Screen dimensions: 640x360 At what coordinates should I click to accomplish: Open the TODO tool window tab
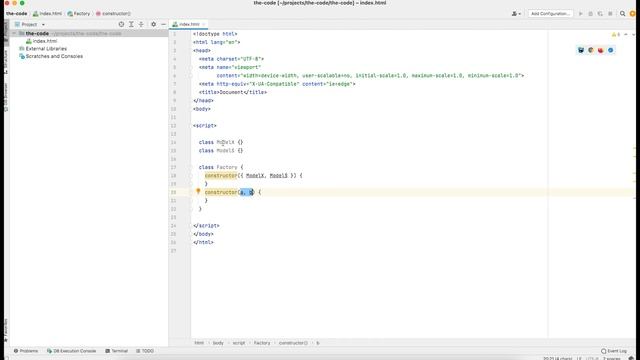(x=145, y=351)
